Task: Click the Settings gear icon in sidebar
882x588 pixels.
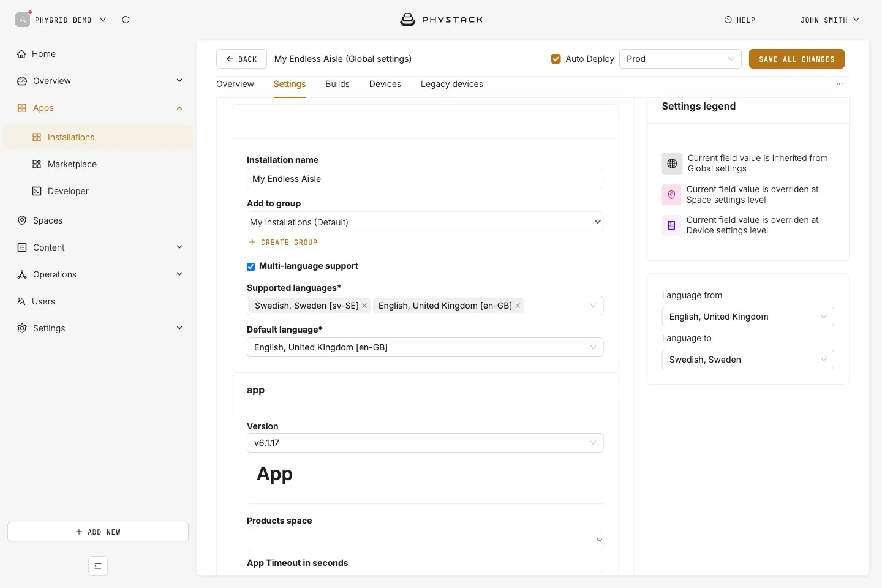Action: (22, 328)
